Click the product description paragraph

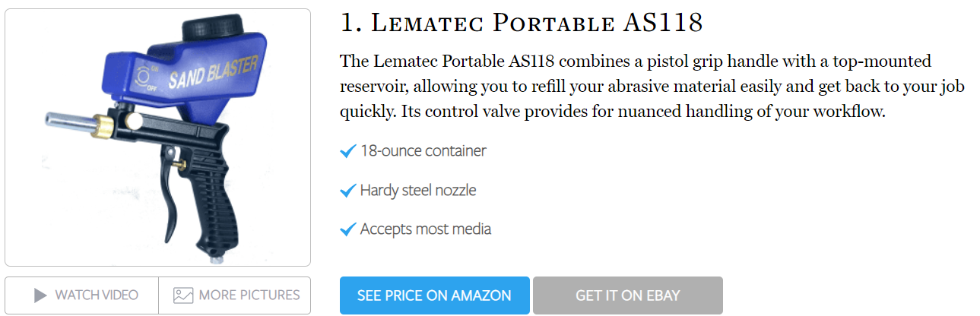pos(652,86)
